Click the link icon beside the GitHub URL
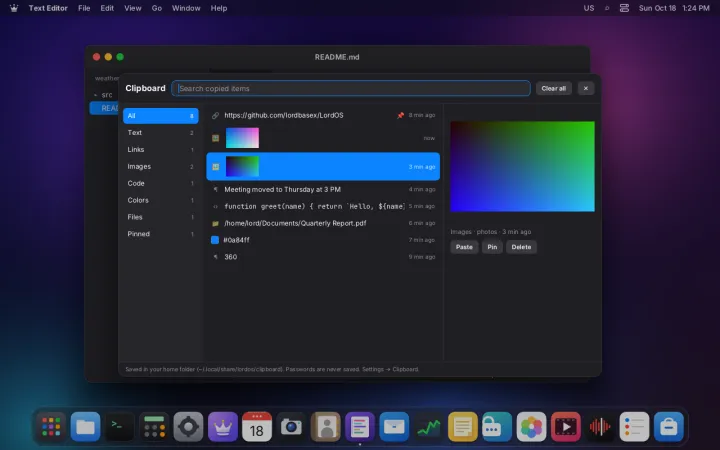 tap(215, 115)
